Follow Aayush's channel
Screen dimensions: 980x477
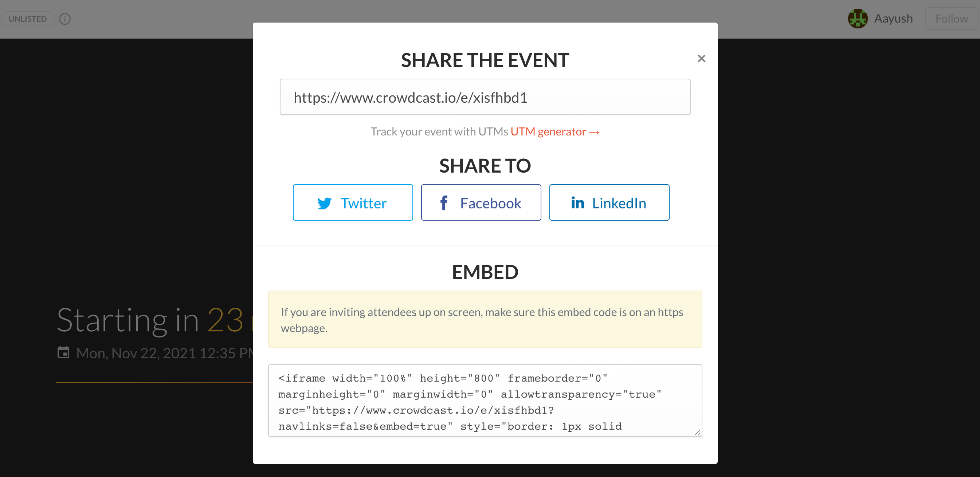(x=952, y=18)
